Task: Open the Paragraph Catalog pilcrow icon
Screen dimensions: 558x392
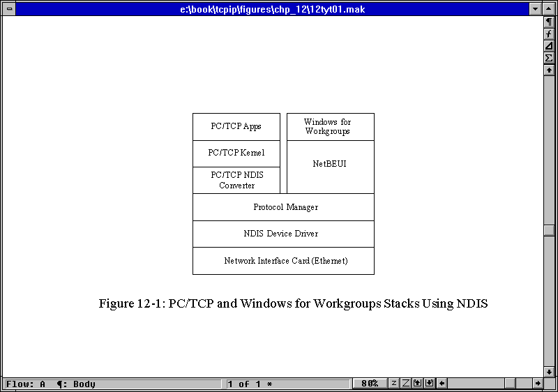Action: tap(549, 22)
